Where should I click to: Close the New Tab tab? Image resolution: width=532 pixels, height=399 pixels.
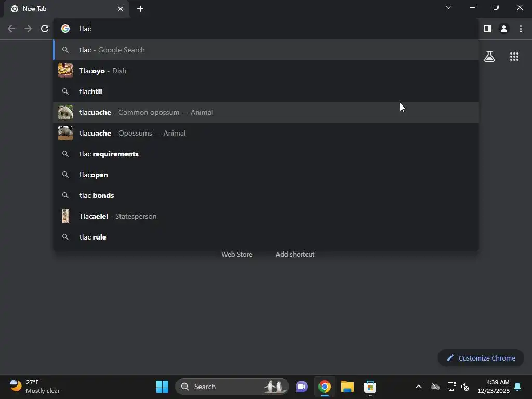121,9
